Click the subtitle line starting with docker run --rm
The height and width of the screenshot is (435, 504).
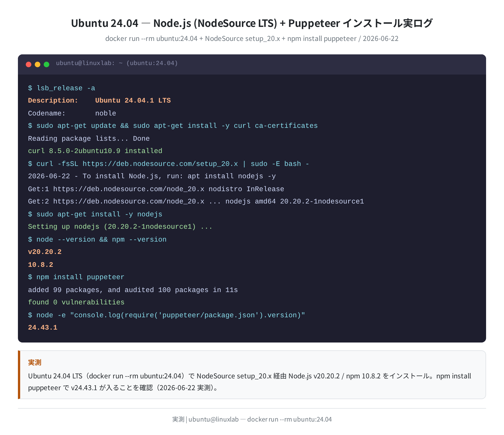pos(252,38)
